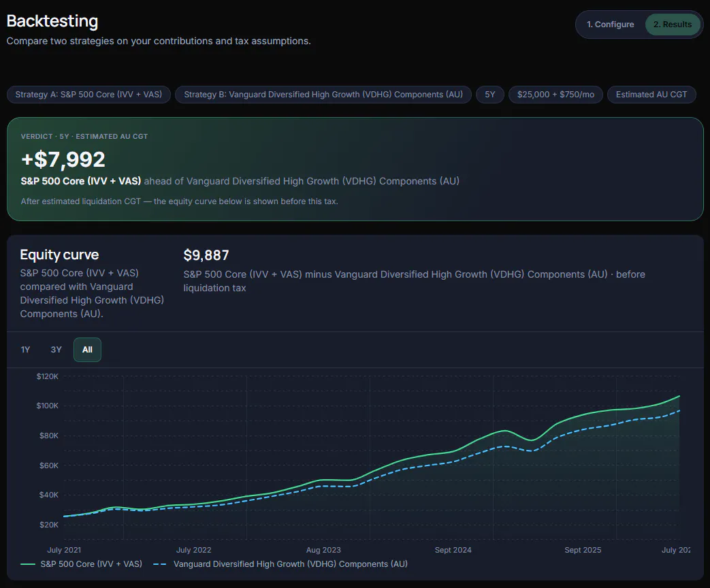Viewport: 710px width, 588px height.
Task: Click the Sept 2024 axis label
Action: pyautogui.click(x=453, y=550)
